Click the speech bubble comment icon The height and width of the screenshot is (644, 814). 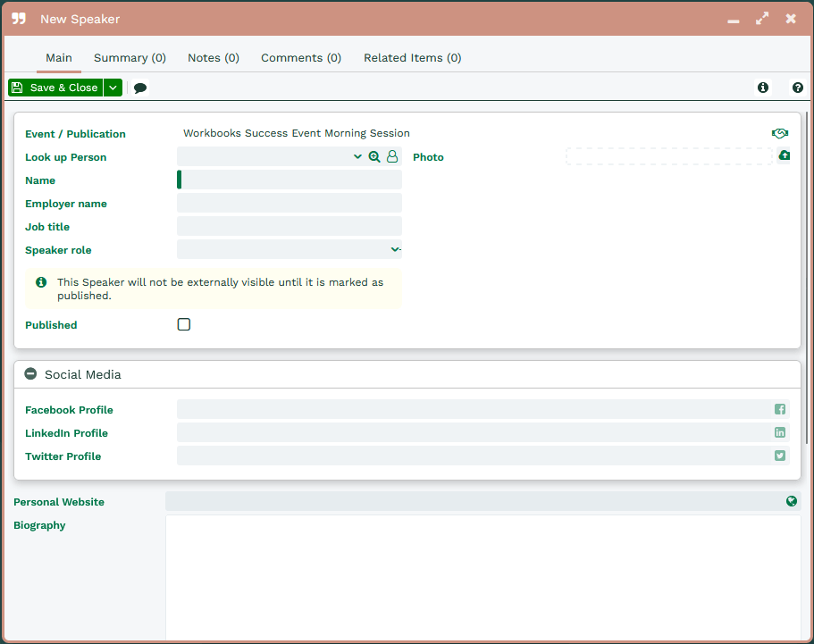[x=140, y=88]
